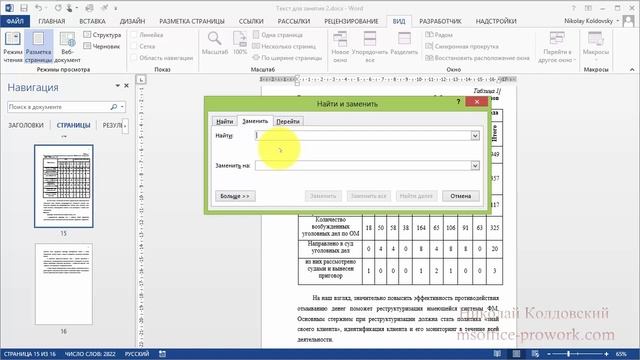
Task: Click the search magnifier in navigation pane
Action: pyautogui.click(x=113, y=107)
